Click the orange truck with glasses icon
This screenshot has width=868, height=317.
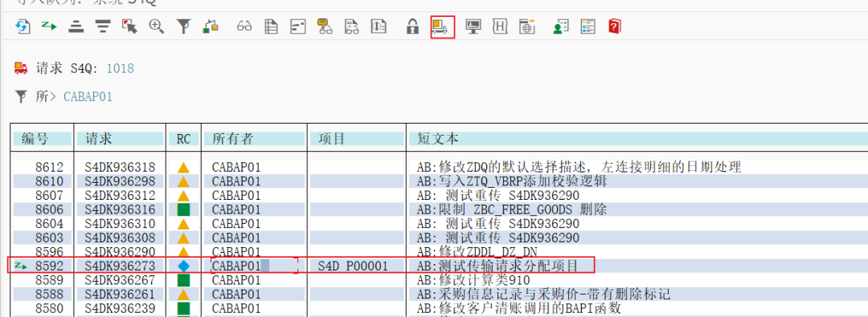(x=325, y=26)
